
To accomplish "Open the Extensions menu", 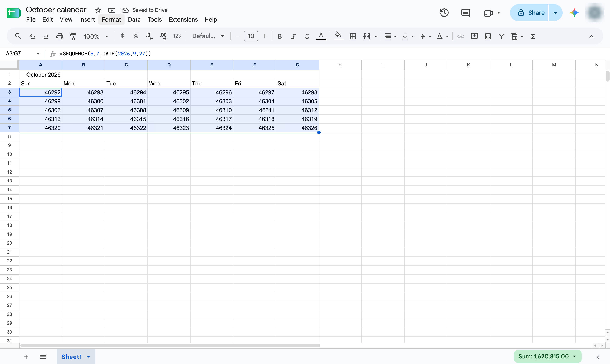I will point(183,19).
